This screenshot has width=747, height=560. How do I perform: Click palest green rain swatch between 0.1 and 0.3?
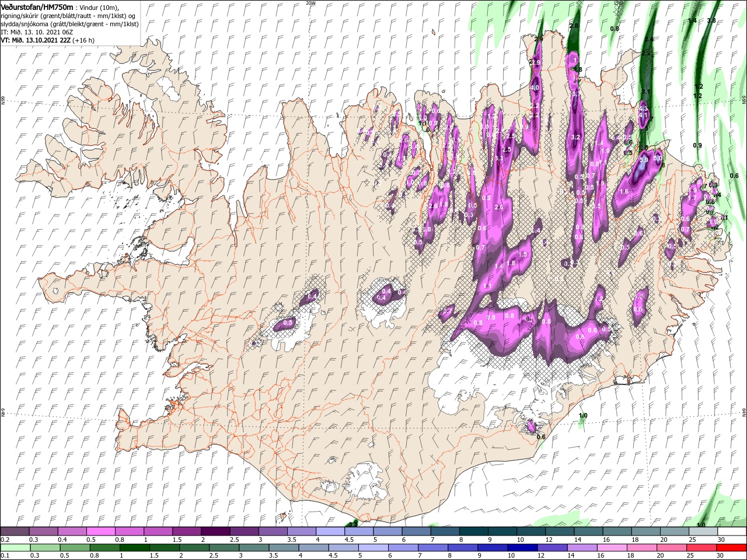(x=15, y=548)
